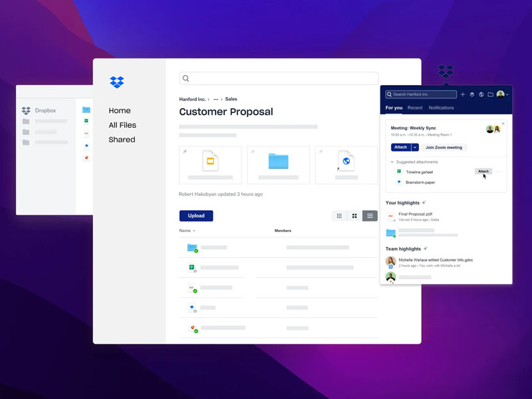Open the red presentation file in list
Image resolution: width=532 pixels, height=399 pixels.
tap(278, 328)
